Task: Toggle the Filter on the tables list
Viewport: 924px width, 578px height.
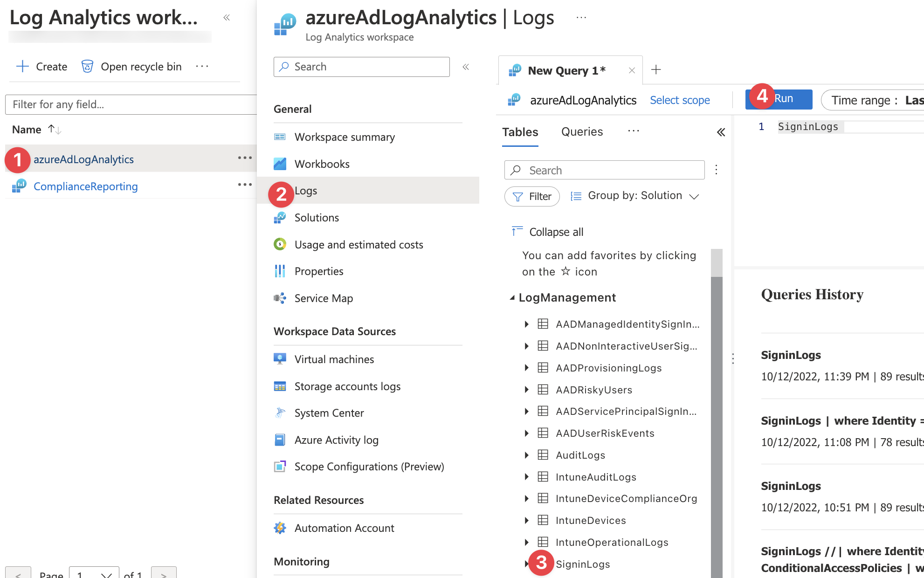Action: [x=531, y=196]
